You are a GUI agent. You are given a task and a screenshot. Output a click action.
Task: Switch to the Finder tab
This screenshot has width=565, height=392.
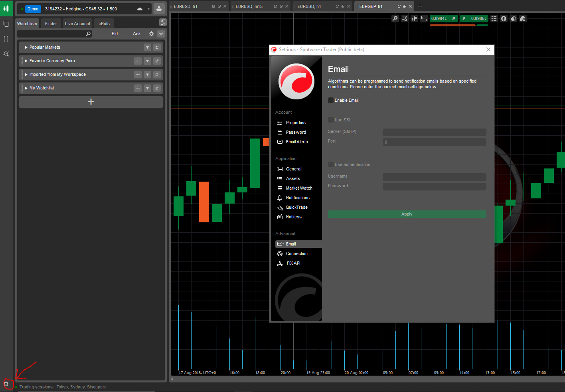click(51, 24)
